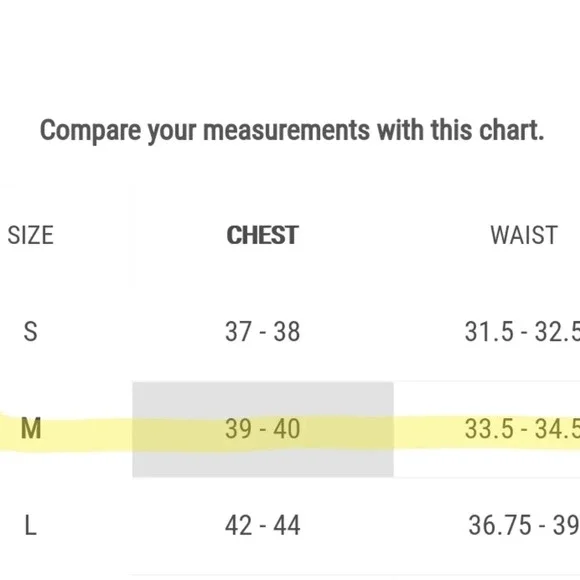The width and height of the screenshot is (580, 580).
Task: Select the 42 - 44 chest measurement
Action: coord(263,525)
